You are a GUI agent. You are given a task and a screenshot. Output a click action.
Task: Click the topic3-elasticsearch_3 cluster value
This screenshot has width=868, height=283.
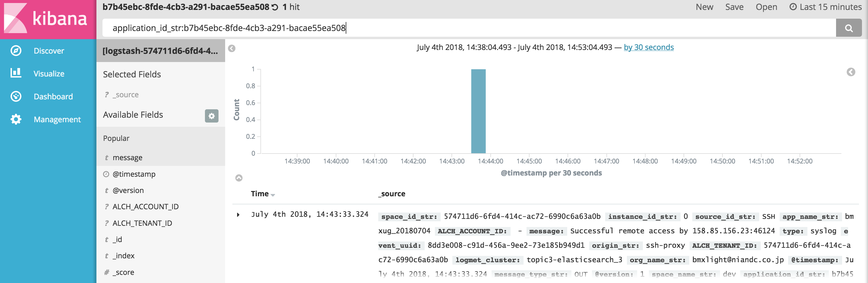(x=574, y=260)
